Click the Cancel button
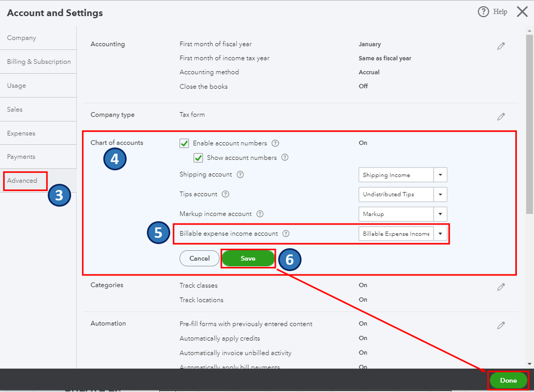Screen dimensions: 534x392 pos(199,258)
